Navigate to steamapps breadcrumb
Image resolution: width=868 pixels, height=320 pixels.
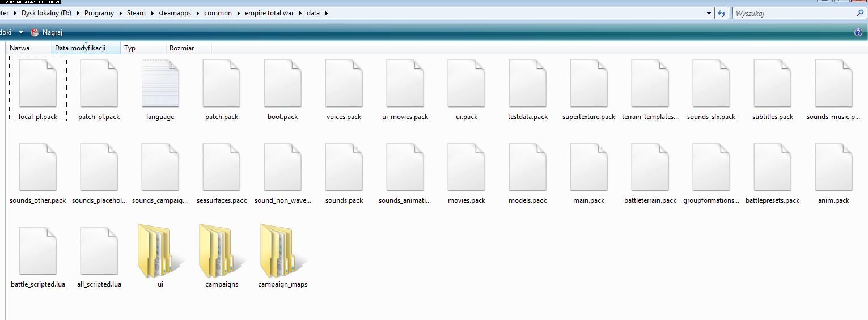coord(175,13)
